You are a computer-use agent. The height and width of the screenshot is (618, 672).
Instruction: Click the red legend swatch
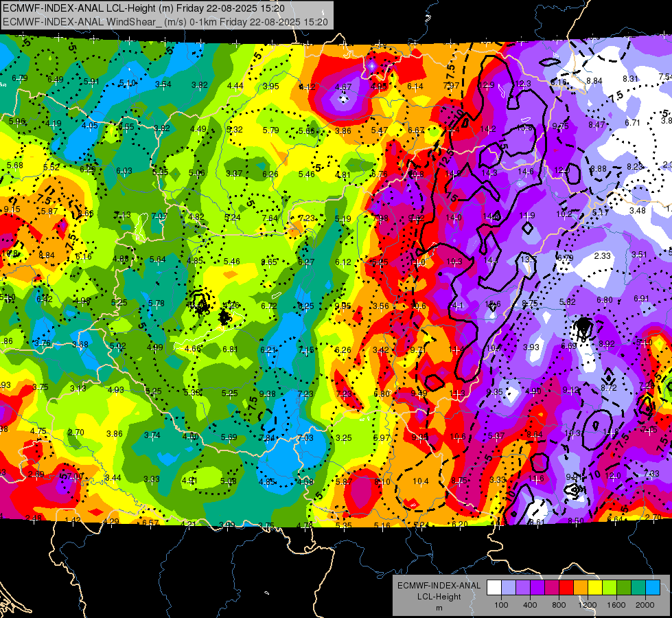click(x=566, y=588)
